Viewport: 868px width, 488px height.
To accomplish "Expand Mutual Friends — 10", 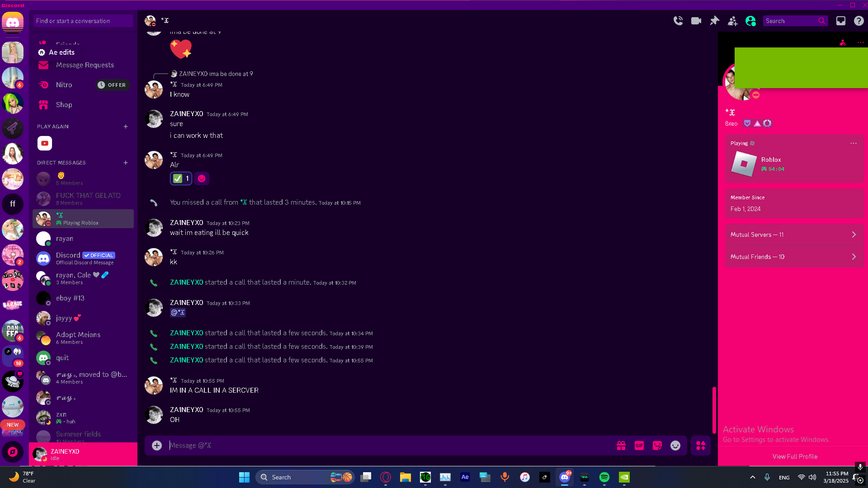I will [794, 257].
